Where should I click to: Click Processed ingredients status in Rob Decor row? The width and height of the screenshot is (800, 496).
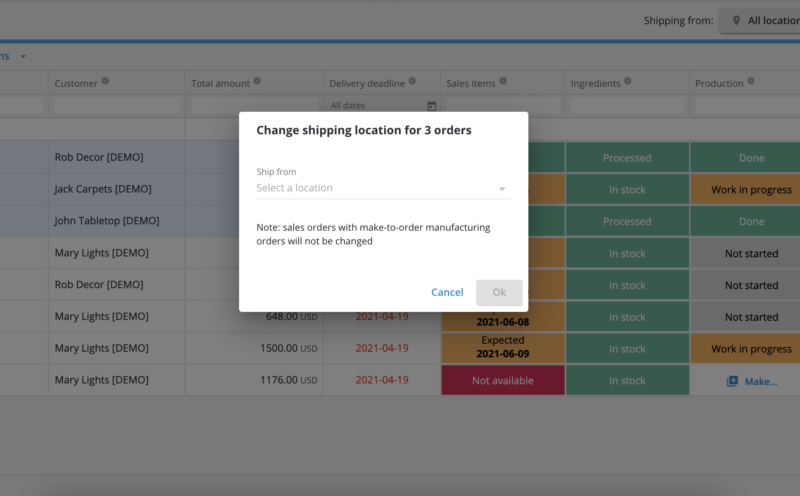[x=627, y=158]
